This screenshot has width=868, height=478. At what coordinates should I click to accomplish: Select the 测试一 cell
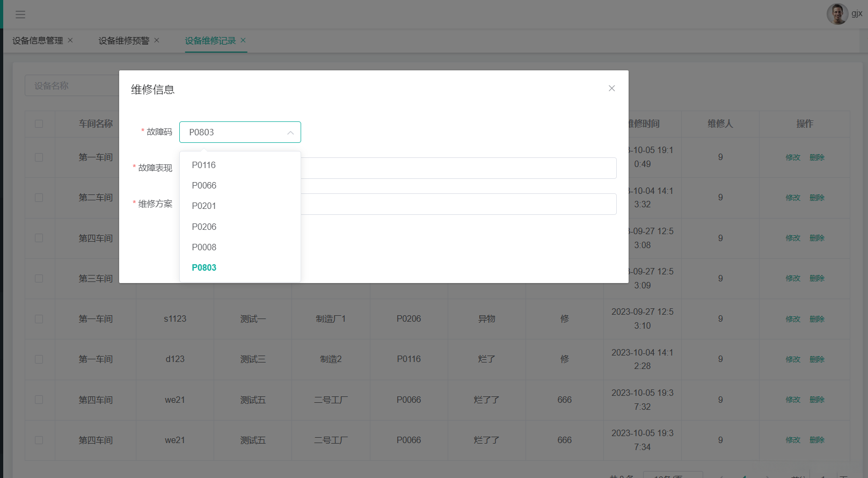pos(253,319)
